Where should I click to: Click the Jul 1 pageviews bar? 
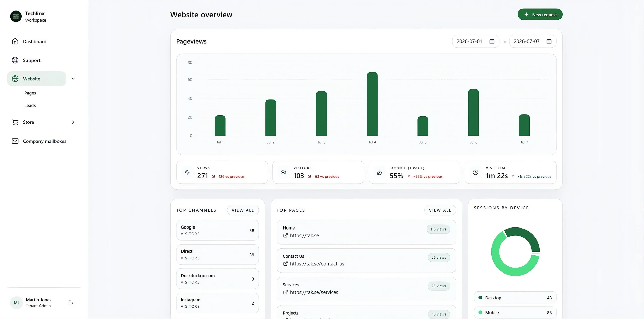point(220,126)
